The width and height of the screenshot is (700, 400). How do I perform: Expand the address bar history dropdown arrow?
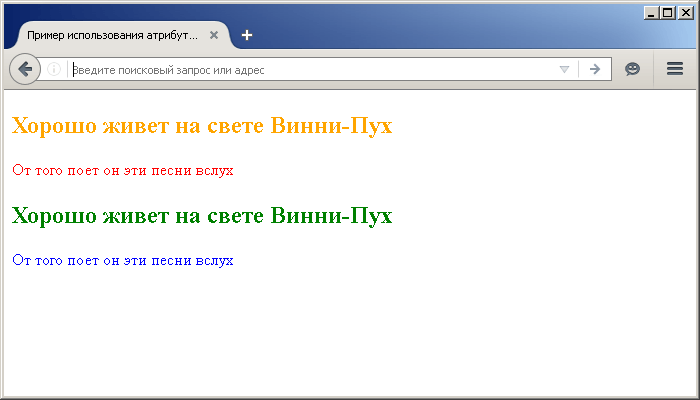point(564,69)
